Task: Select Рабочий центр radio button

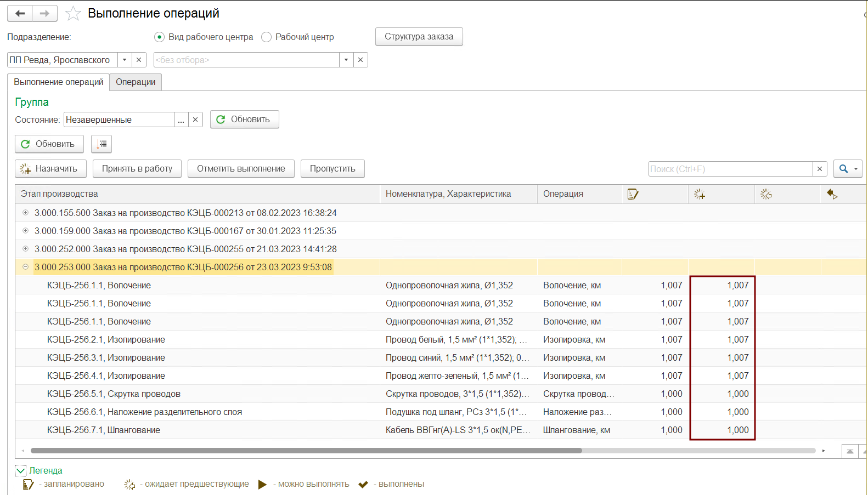Action: (267, 37)
